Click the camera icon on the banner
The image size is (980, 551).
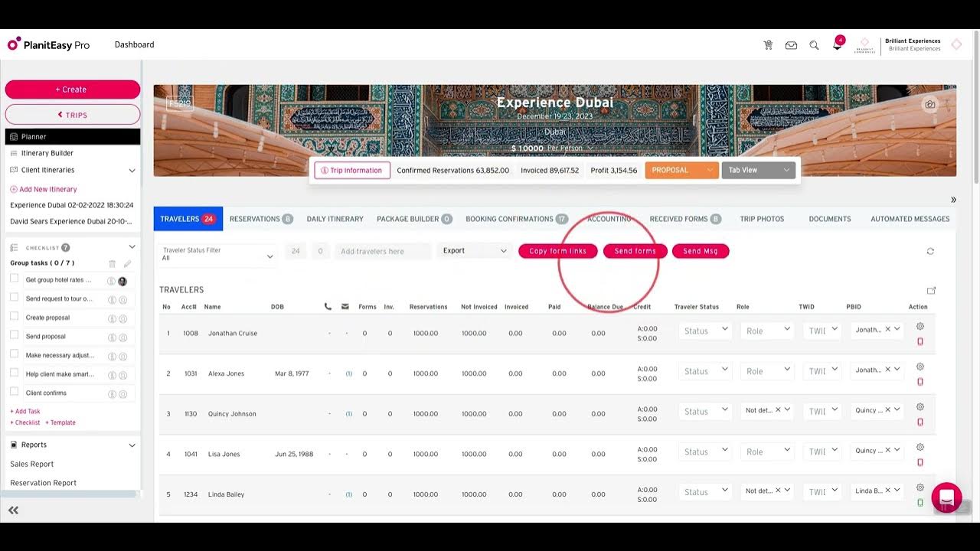(x=929, y=105)
